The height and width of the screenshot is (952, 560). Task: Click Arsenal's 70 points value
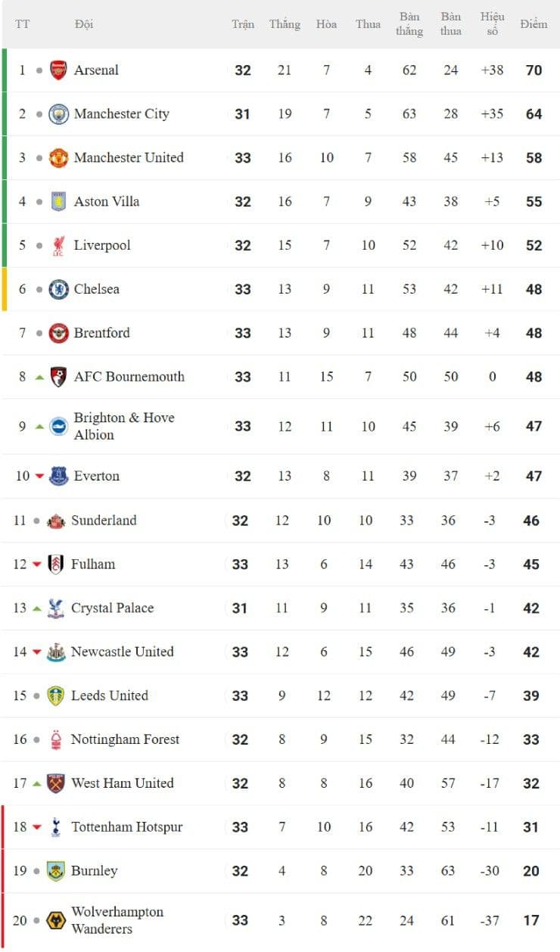(534, 70)
